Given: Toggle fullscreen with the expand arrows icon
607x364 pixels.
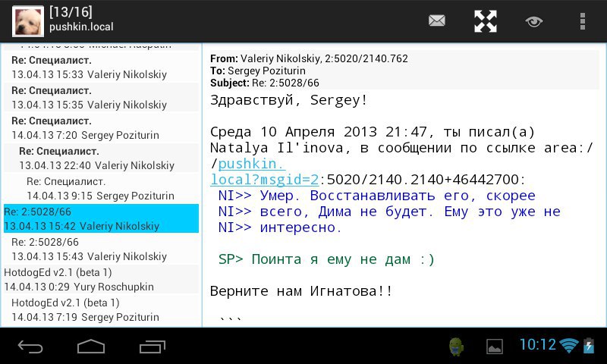Looking at the screenshot, I should click(x=486, y=21).
